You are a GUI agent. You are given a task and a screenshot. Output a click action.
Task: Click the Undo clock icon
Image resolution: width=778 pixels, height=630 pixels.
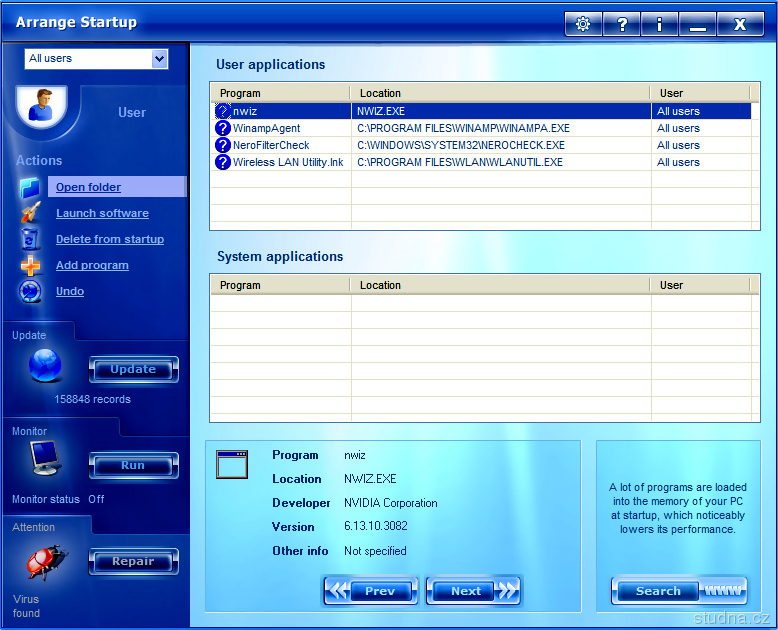coord(31,291)
